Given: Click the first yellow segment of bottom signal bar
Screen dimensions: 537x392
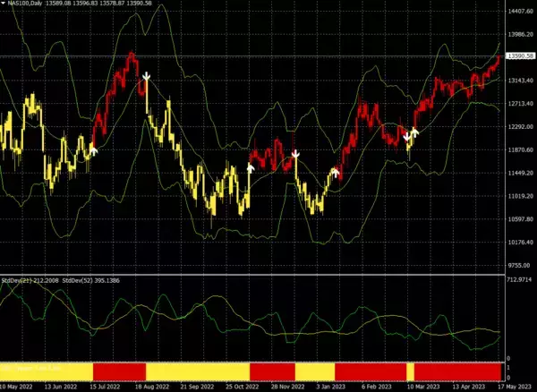Looking at the screenshot, I should (46, 371).
